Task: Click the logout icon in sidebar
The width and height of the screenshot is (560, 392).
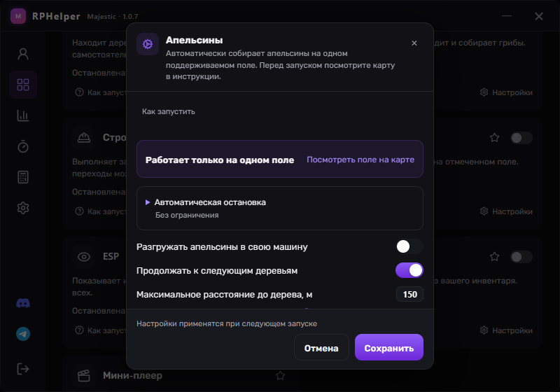Action: click(23, 369)
